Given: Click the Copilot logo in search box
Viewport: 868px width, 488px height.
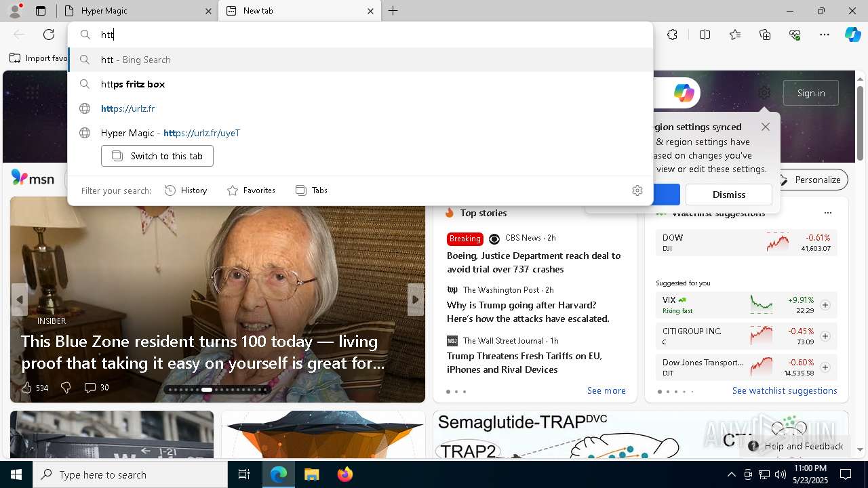Looking at the screenshot, I should [684, 93].
